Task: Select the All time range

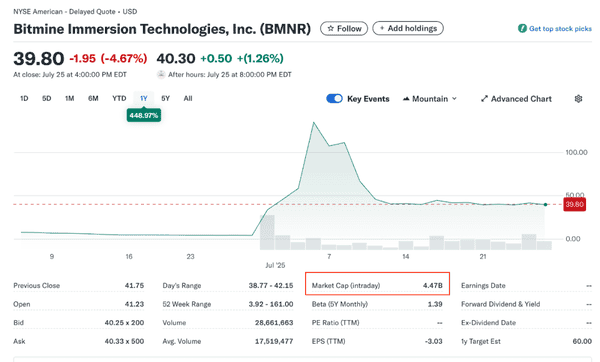Action: [x=188, y=98]
